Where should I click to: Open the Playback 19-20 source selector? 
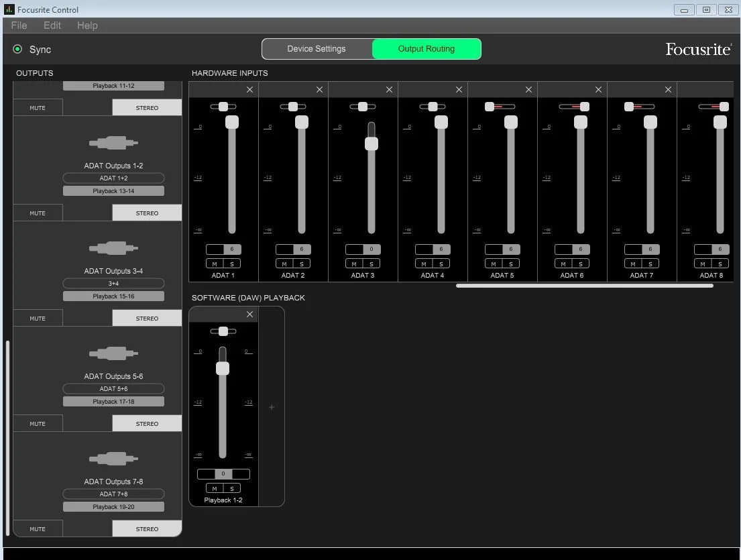pos(113,506)
